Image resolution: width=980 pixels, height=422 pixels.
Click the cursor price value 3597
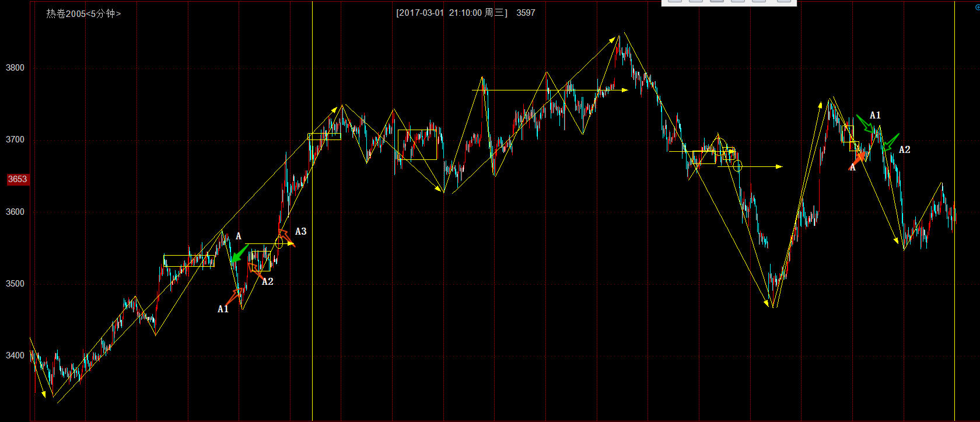526,13
